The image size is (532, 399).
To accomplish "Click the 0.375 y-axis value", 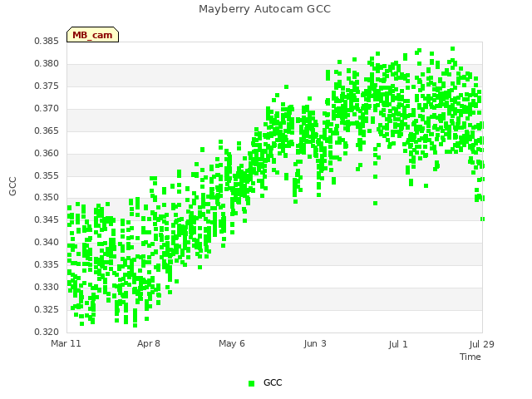I will 47,86.
